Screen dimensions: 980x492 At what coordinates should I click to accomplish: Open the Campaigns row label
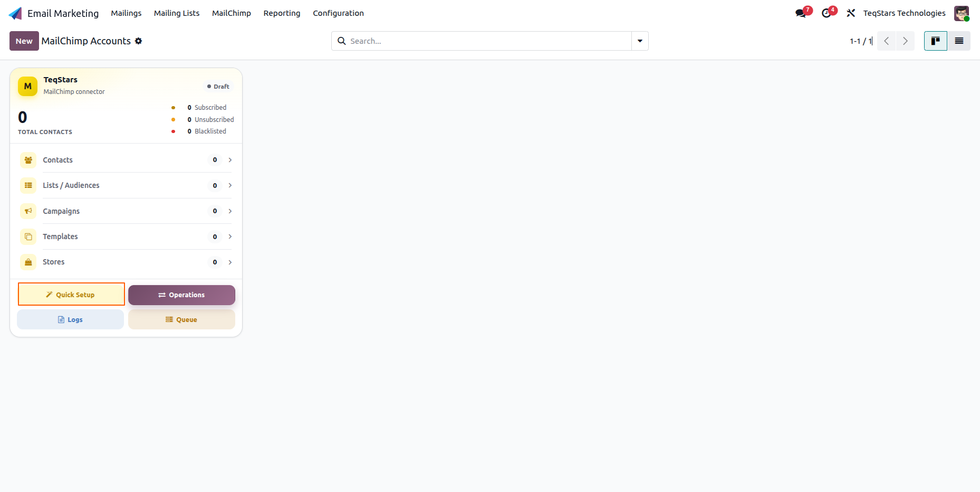click(61, 211)
